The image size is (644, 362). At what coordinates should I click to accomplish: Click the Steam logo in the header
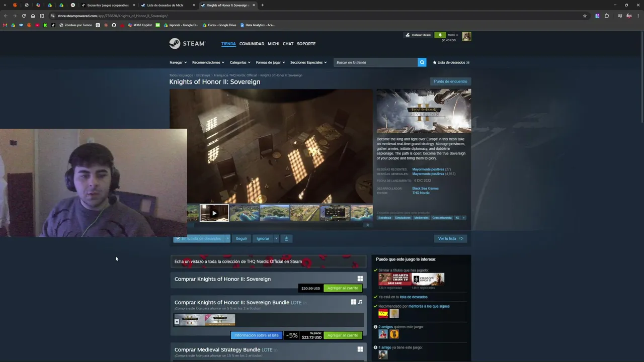pyautogui.click(x=187, y=44)
